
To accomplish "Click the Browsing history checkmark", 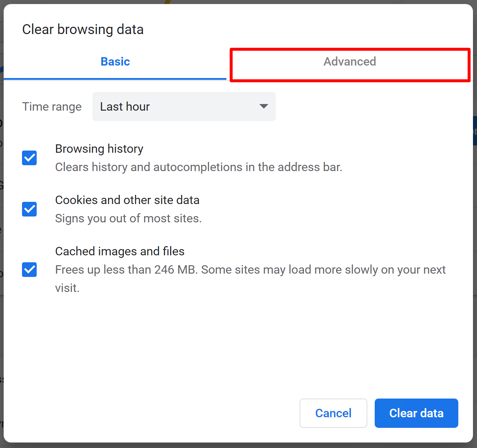I will pyautogui.click(x=29, y=158).
